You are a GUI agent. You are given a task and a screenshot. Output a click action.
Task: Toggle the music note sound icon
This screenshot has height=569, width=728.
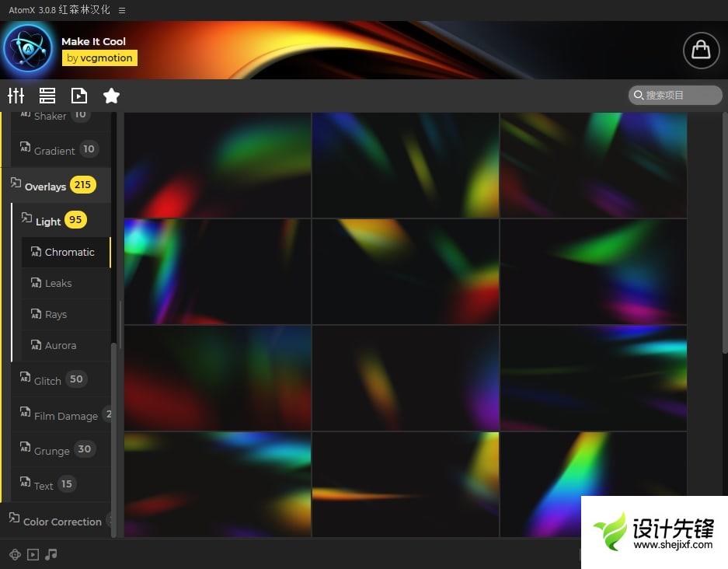(x=51, y=554)
